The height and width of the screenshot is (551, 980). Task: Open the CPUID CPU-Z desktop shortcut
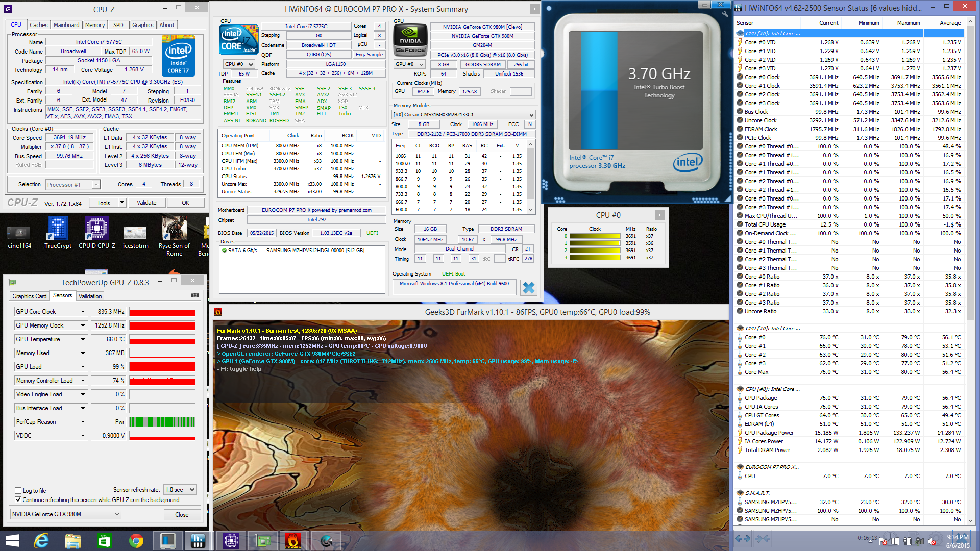(x=97, y=234)
